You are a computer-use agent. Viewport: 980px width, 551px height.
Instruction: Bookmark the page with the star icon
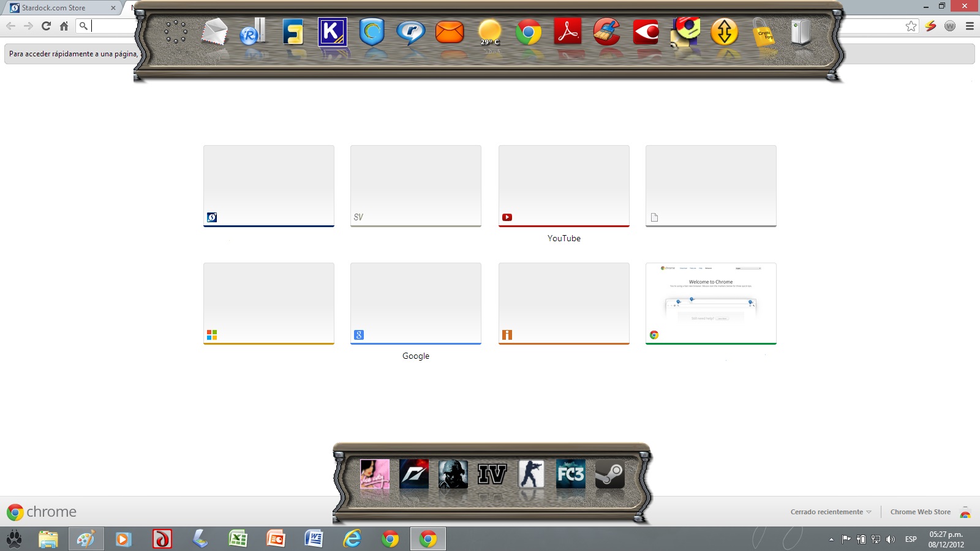[x=911, y=26]
